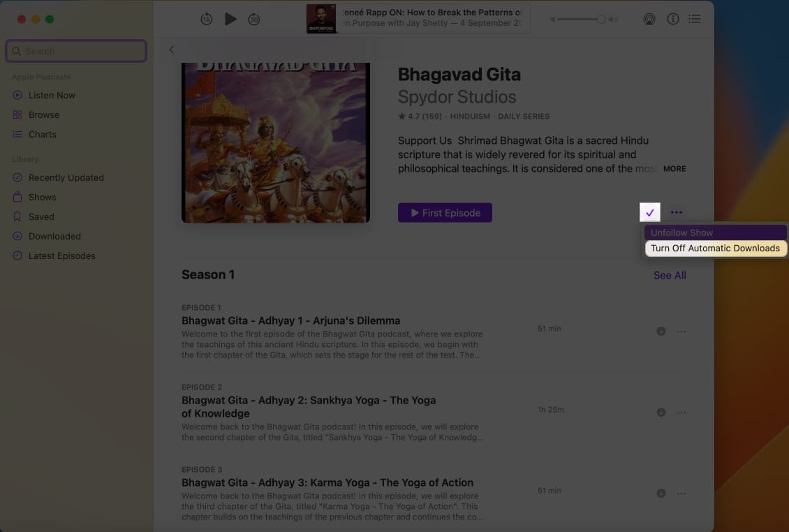Open the 4.7 (159) ratings text

coord(420,117)
